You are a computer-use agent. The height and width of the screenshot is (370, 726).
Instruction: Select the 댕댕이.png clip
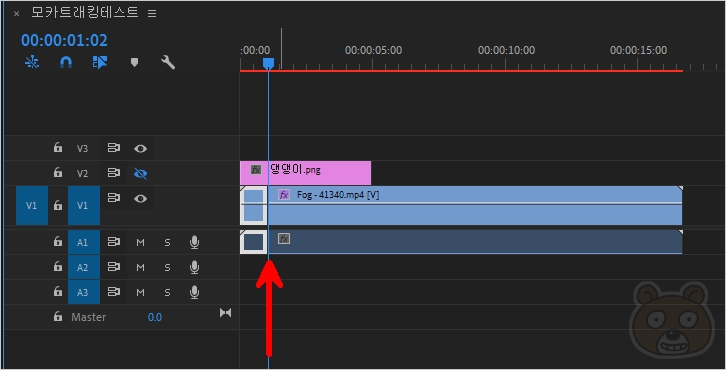coord(306,173)
